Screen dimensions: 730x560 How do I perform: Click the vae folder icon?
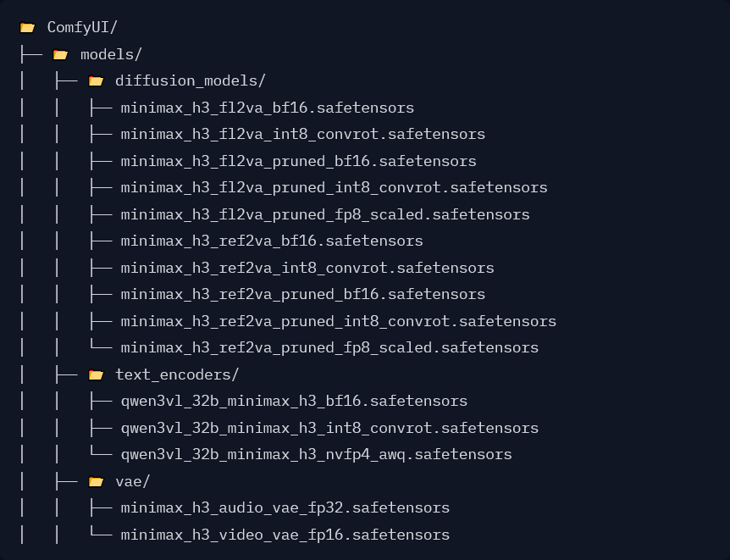96,482
